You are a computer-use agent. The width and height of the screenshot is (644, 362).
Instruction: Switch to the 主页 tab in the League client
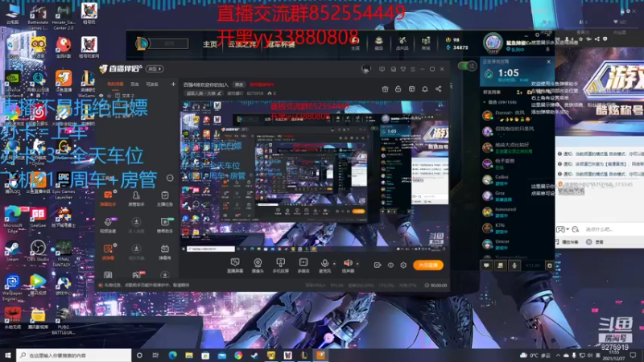210,44
